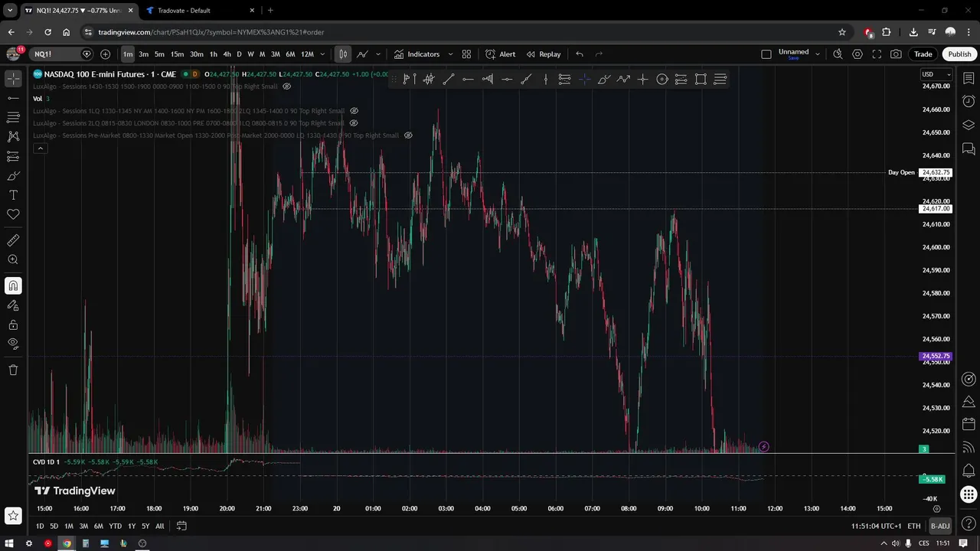Click the Publish button

click(959, 54)
